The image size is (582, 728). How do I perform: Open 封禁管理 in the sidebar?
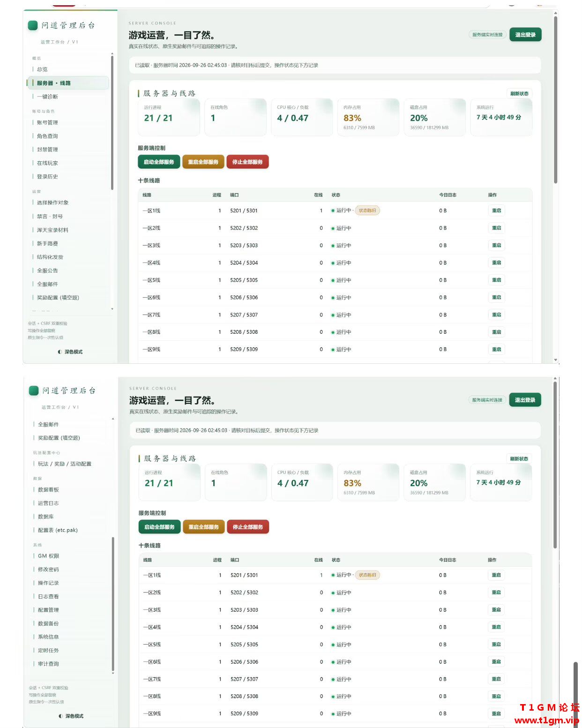click(47, 150)
